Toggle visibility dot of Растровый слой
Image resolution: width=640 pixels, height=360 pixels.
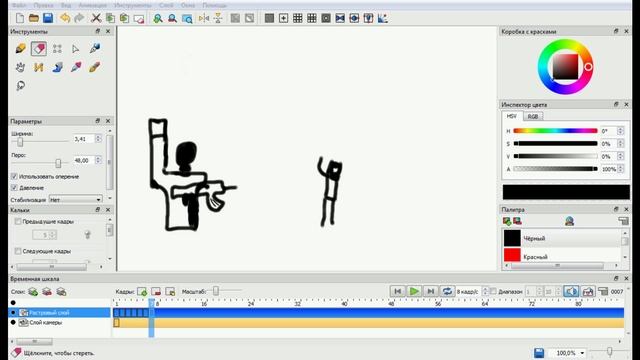(13, 313)
